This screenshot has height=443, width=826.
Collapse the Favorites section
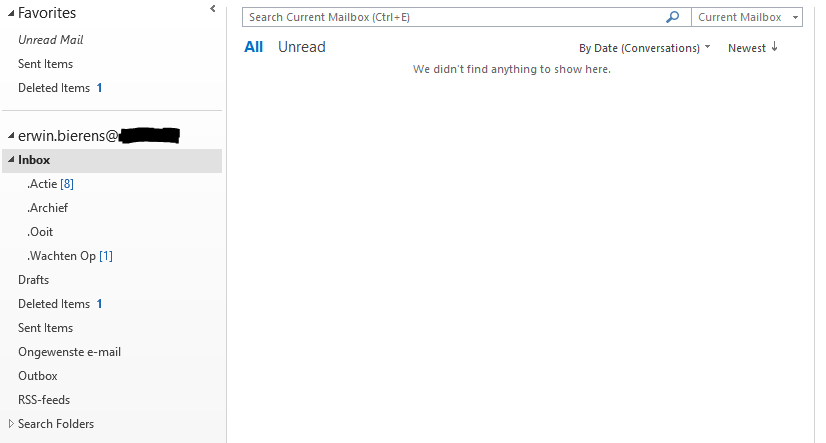pyautogui.click(x=10, y=14)
